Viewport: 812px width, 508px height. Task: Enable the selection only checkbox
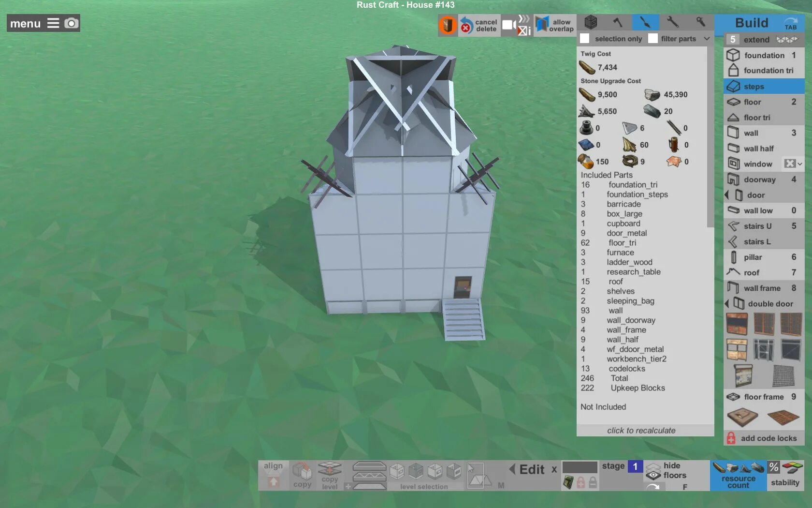point(585,39)
